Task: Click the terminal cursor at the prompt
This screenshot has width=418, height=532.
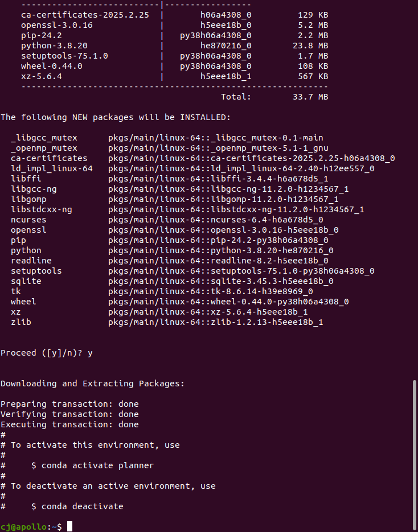Action: [69, 526]
